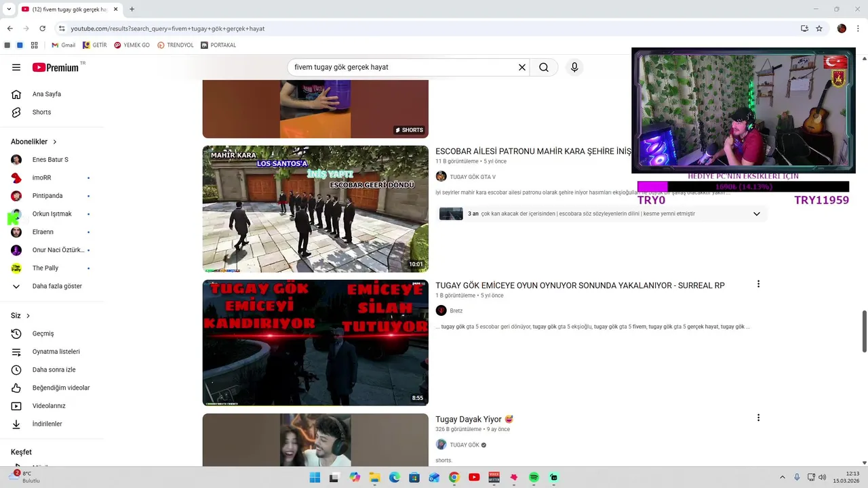This screenshot has width=868, height=488.
Task: Open the Chrome profile avatar
Action: pyautogui.click(x=842, y=28)
